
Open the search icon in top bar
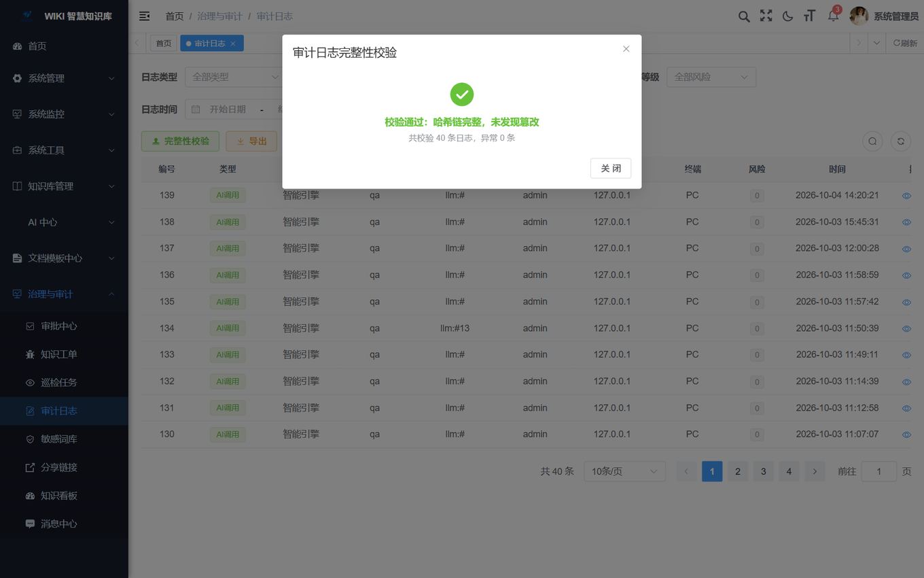click(744, 16)
